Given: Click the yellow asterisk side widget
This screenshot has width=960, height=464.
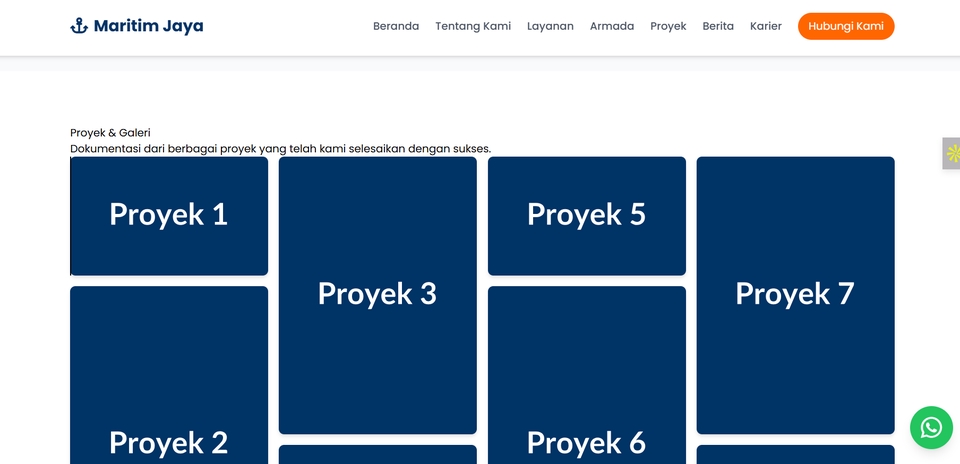Looking at the screenshot, I should coord(952,153).
